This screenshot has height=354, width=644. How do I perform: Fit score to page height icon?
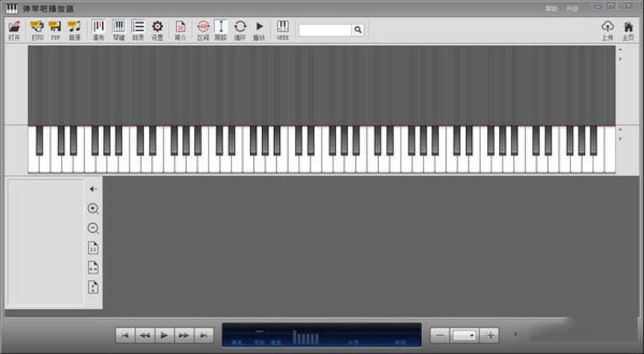pyautogui.click(x=93, y=287)
